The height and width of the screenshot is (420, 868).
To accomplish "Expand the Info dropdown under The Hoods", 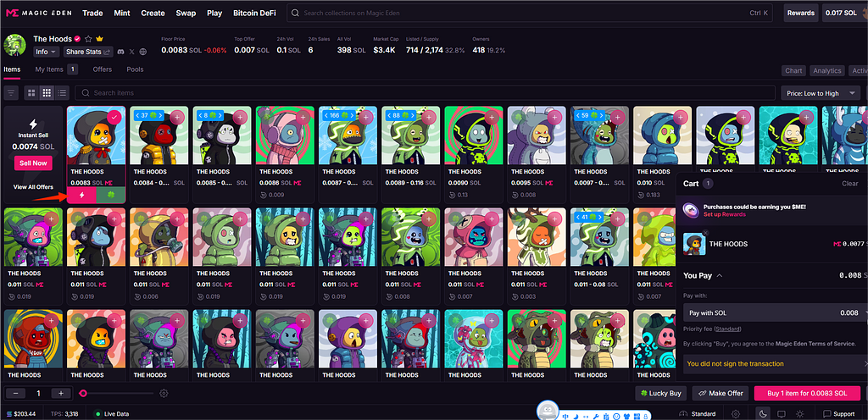I will pos(45,52).
